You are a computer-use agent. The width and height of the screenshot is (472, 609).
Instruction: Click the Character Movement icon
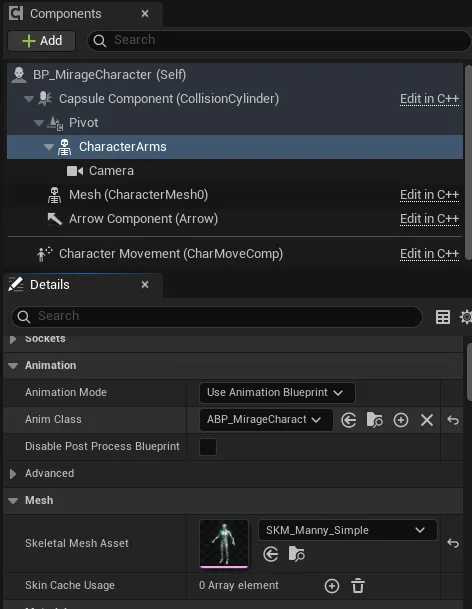click(44, 254)
